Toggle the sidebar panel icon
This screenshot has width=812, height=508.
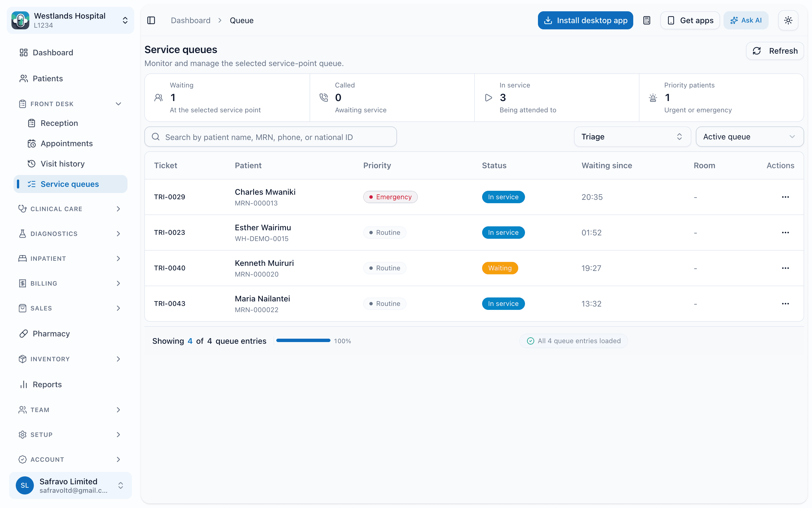click(151, 21)
